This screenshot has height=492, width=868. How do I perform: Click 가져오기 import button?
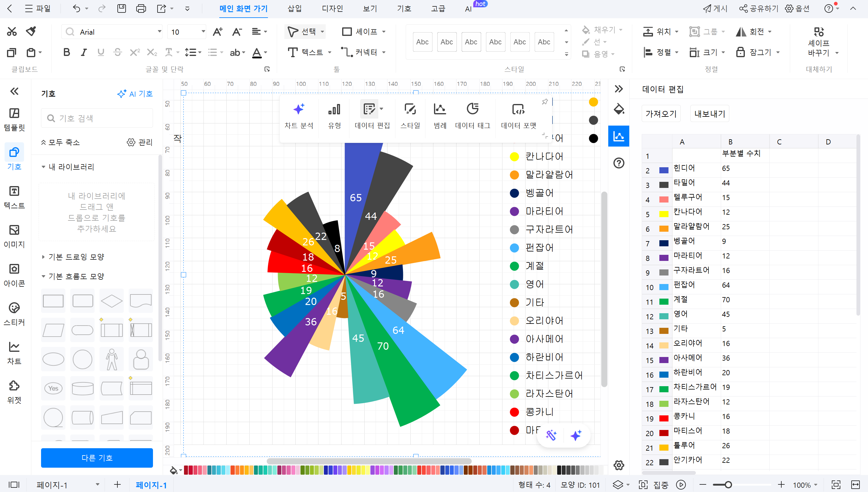point(661,113)
